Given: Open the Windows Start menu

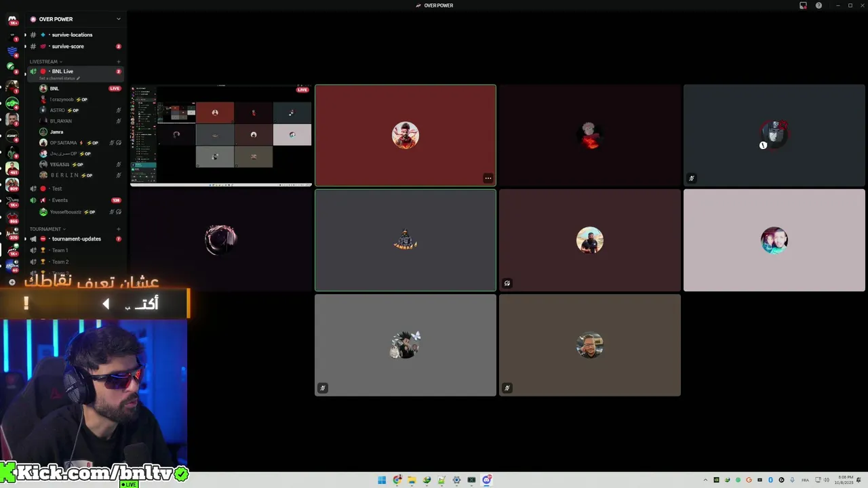Looking at the screenshot, I should tap(382, 480).
